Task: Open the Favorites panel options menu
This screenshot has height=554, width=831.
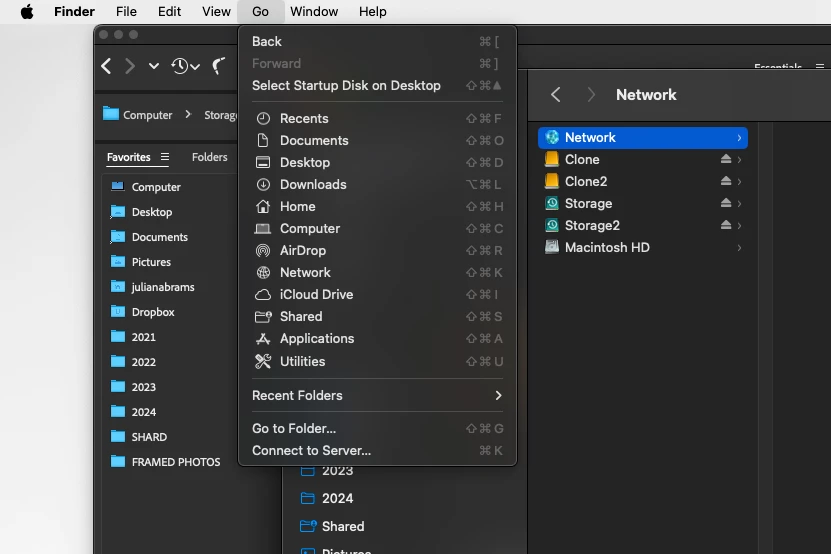Action: 165,157
